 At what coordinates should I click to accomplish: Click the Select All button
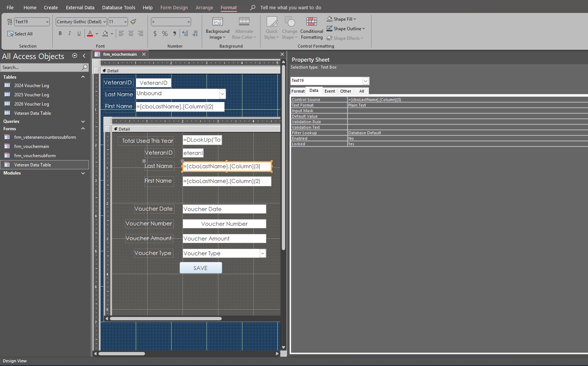tap(20, 34)
